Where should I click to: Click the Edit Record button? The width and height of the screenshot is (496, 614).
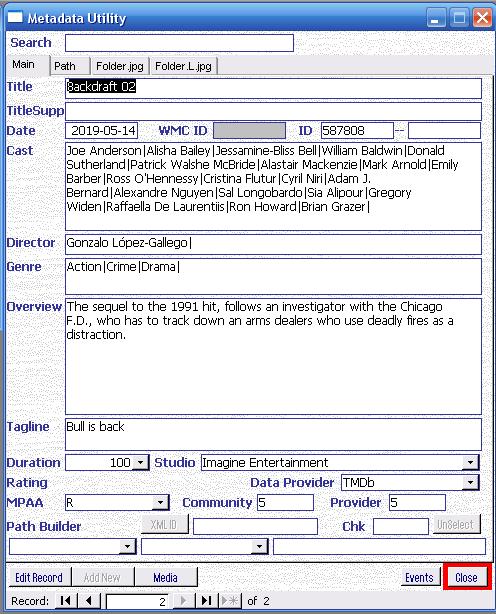(39, 578)
